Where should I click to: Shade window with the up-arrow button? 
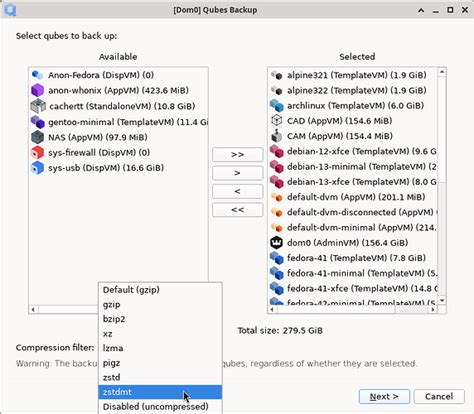[421, 10]
